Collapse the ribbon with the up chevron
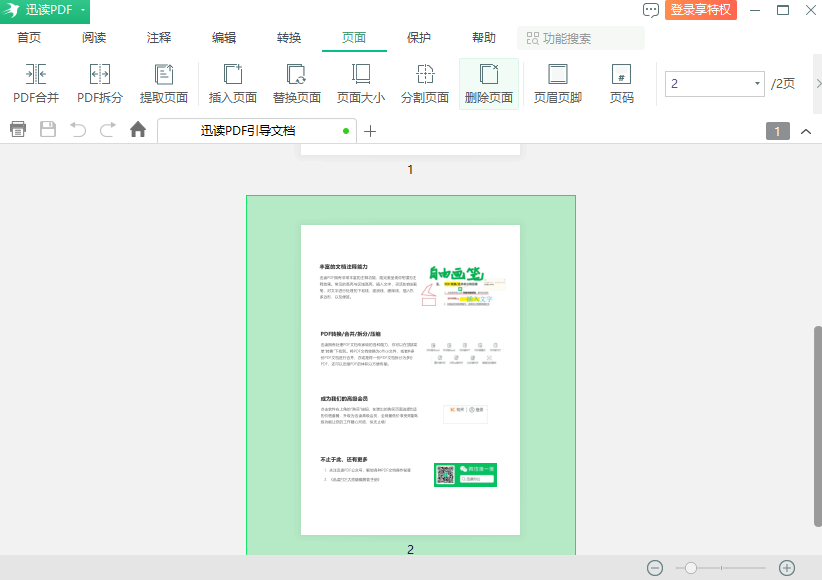The height and width of the screenshot is (580, 822). 806,132
